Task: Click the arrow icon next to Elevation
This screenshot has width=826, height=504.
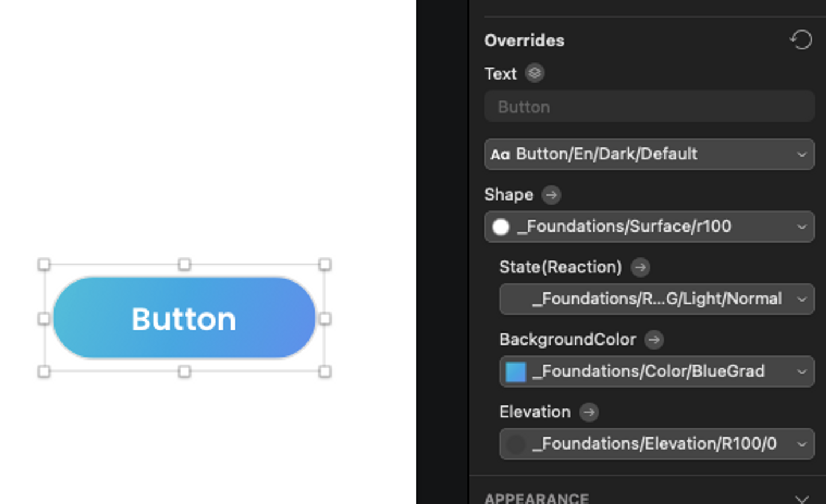Action: (x=589, y=412)
